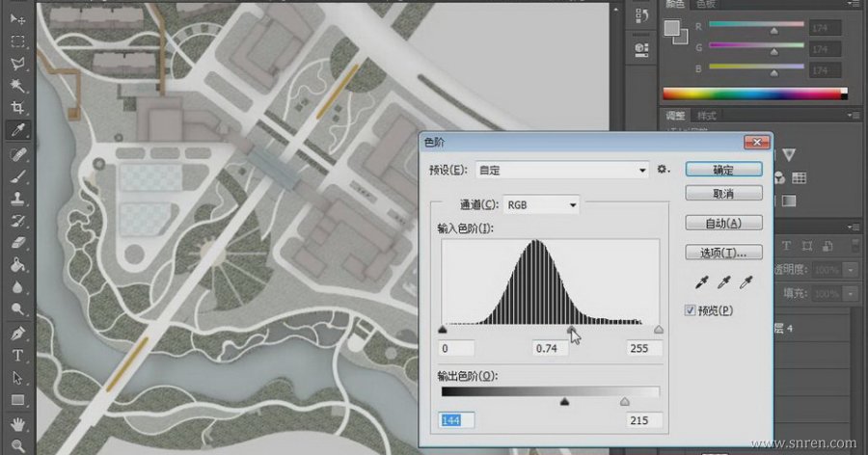Switch to the 色板 Swatches tab
Image resolution: width=868 pixels, height=455 pixels.
point(706,5)
